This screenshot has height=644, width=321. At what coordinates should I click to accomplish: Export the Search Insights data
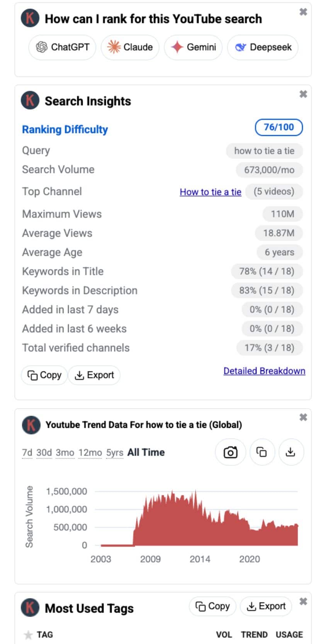pyautogui.click(x=94, y=375)
